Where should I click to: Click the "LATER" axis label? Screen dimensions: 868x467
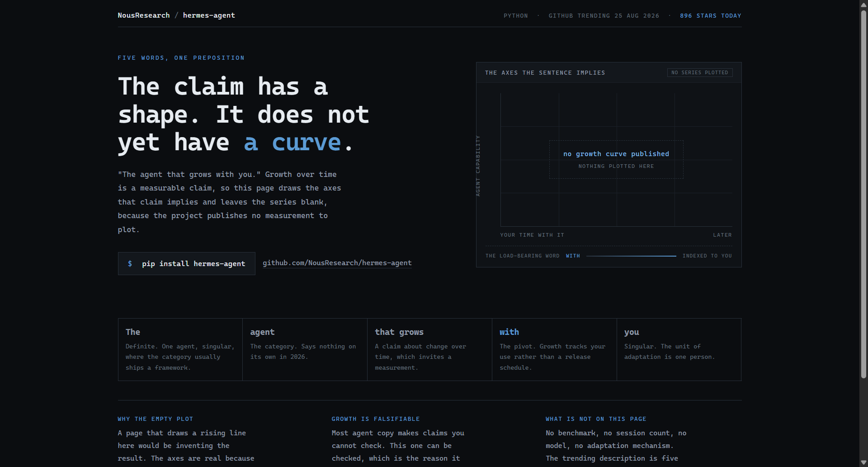coord(722,235)
